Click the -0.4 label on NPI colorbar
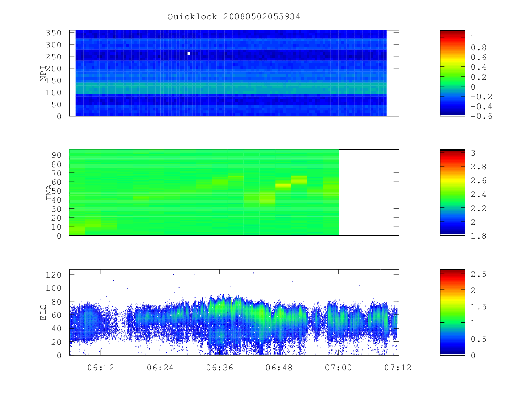This screenshot has width=532, height=399. [481, 106]
